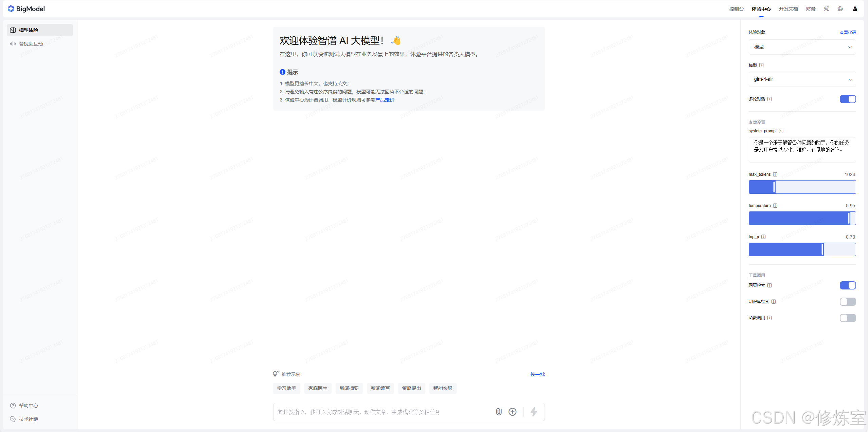This screenshot has height=432, width=868.
Task: Click the globe language icon
Action: click(840, 9)
